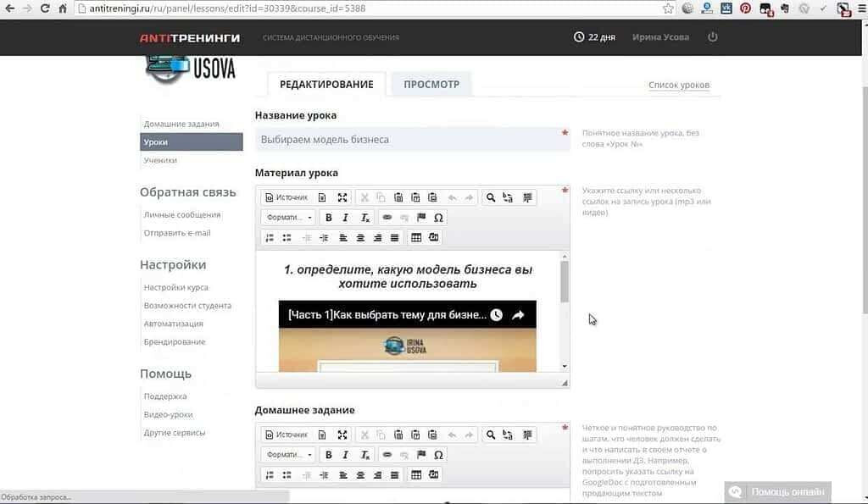Toggle Bold in Домашнее задание editor

click(x=328, y=455)
